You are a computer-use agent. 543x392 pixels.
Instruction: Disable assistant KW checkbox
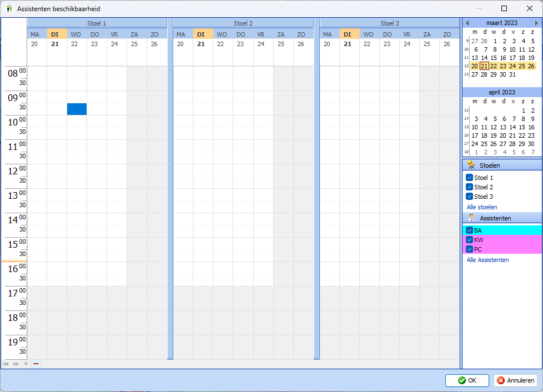point(470,240)
